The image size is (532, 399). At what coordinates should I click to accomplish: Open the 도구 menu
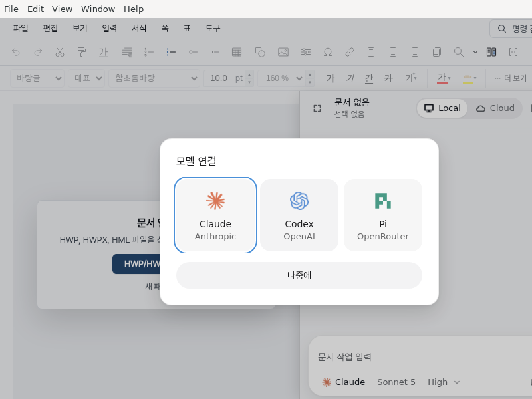point(213,28)
